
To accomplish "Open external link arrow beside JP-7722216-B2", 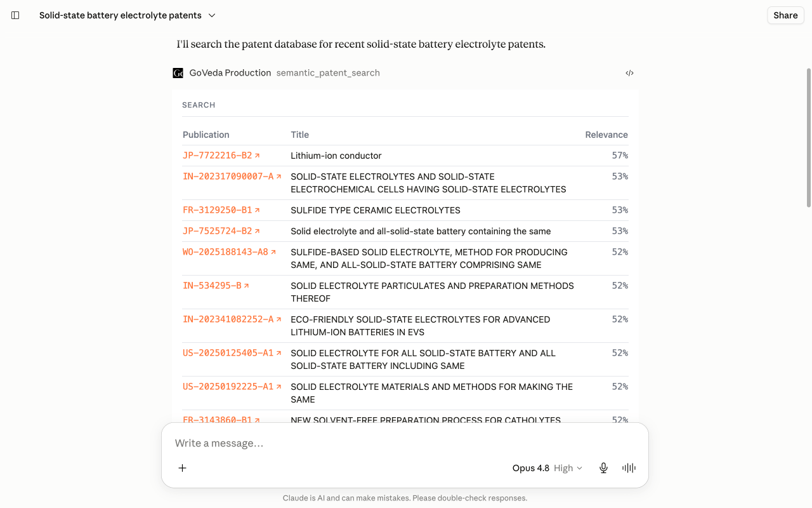I will coord(257,156).
